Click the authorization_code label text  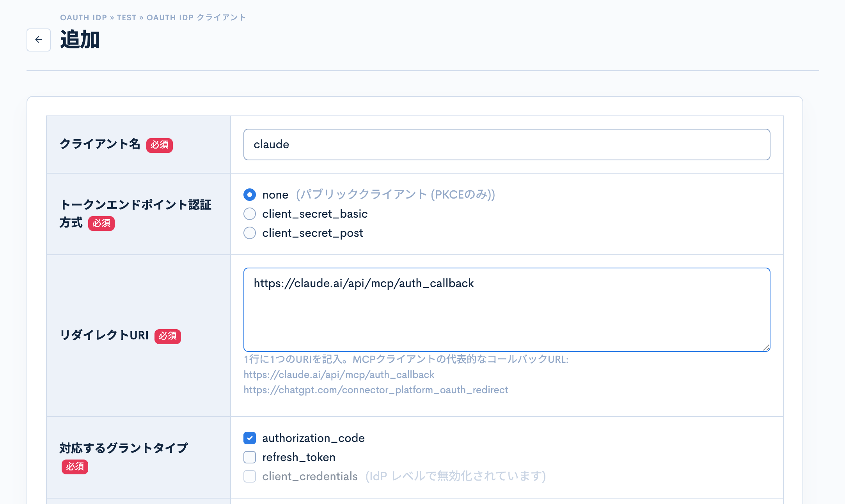[314, 438]
